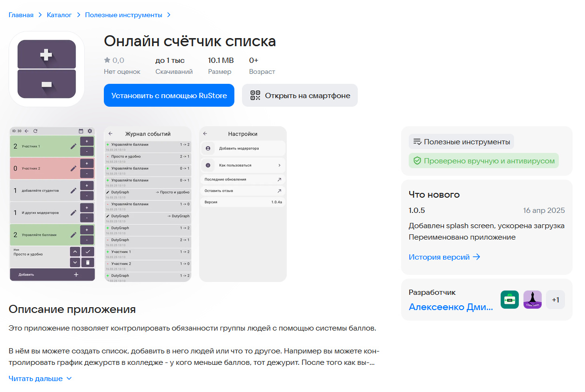Open Полезные инструменты breadcrumb link
The image size is (585, 392).
pyautogui.click(x=123, y=15)
